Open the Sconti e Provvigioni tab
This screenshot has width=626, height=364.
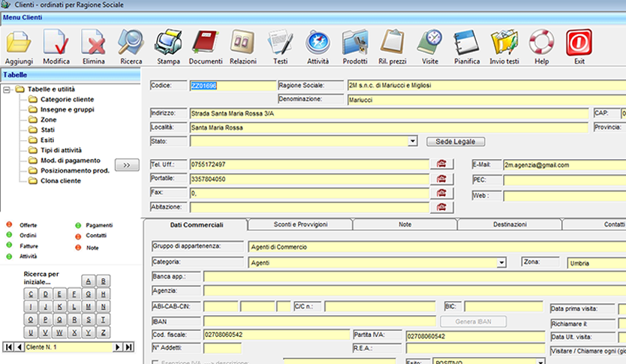[301, 224]
